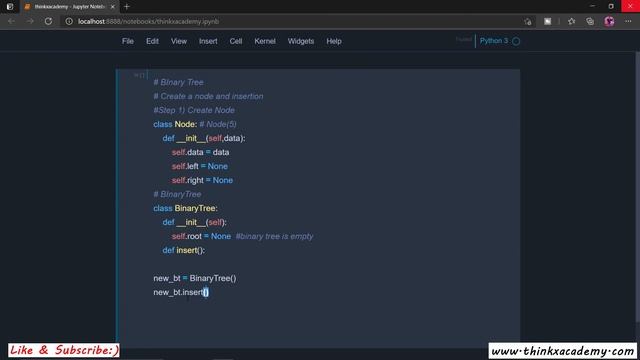640x360 pixels.
Task: Click the 'def insert():' line
Action: pyautogui.click(x=184, y=250)
